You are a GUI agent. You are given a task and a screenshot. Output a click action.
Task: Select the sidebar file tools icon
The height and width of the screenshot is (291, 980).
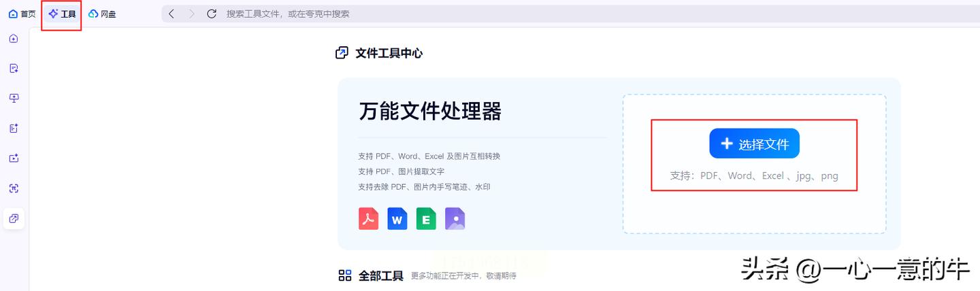tap(14, 218)
